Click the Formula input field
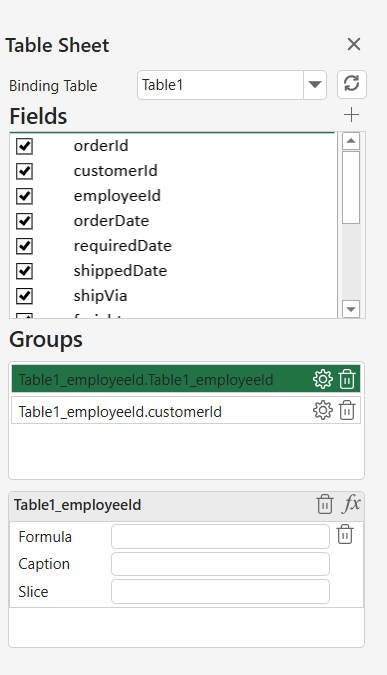The height and width of the screenshot is (675, 387). click(x=220, y=536)
